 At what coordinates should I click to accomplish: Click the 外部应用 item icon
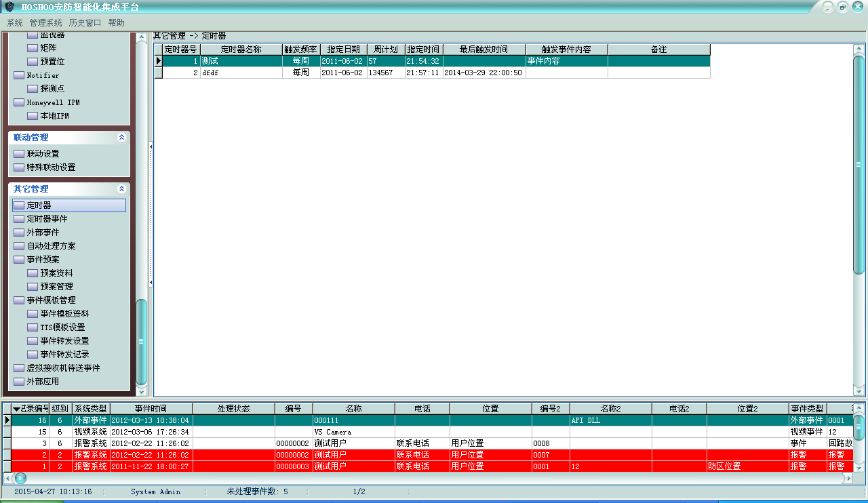[19, 382]
